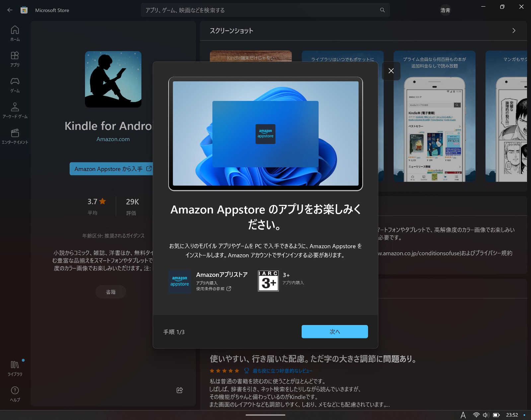Open the 使用条件の参照 link
The height and width of the screenshot is (420, 531).
tap(212, 289)
